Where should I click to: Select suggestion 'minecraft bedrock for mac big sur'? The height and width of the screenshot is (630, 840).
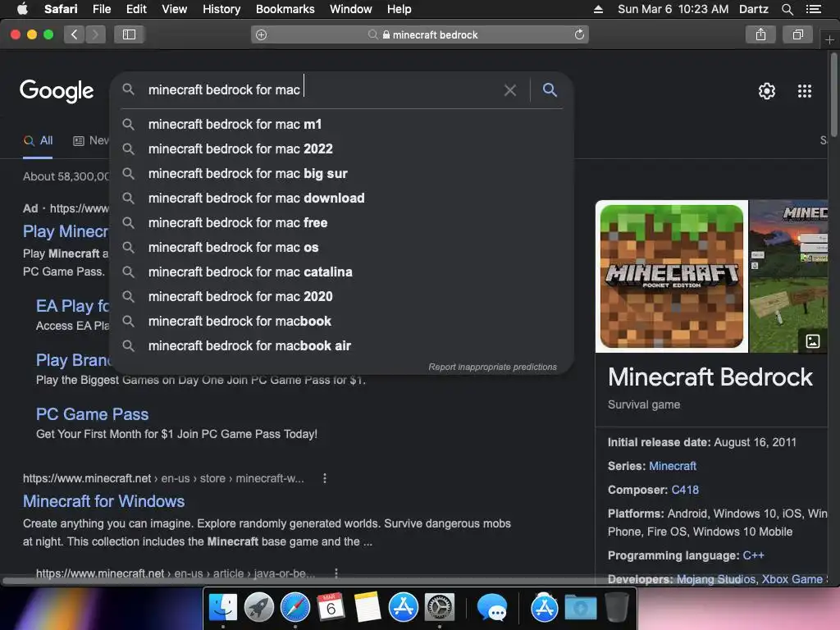342,174
